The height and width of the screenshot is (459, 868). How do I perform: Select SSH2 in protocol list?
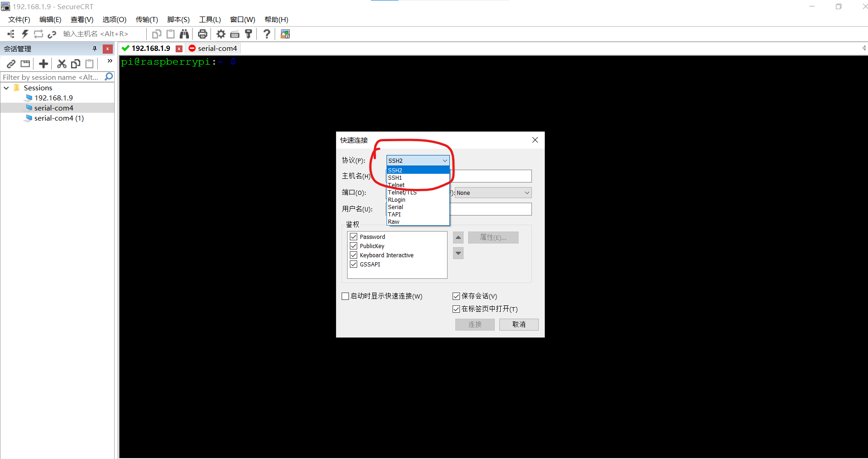pyautogui.click(x=418, y=170)
